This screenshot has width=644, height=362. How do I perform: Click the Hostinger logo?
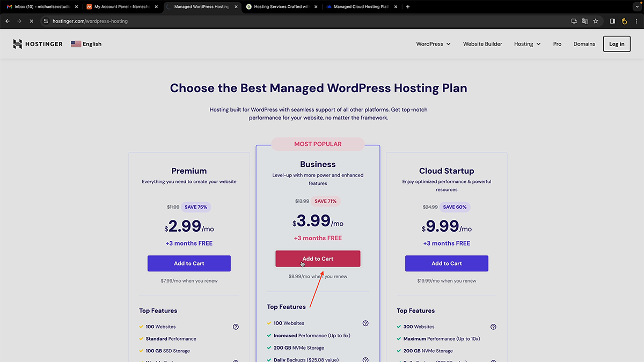pos(38,44)
